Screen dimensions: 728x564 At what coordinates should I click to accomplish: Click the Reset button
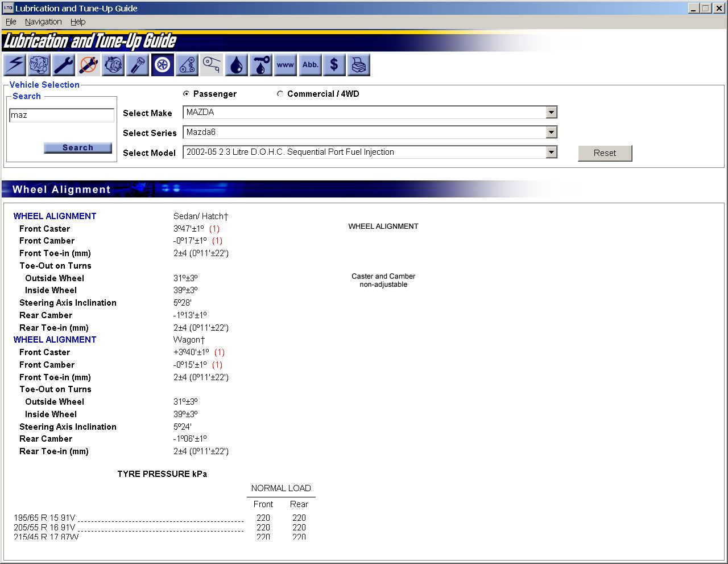(605, 153)
